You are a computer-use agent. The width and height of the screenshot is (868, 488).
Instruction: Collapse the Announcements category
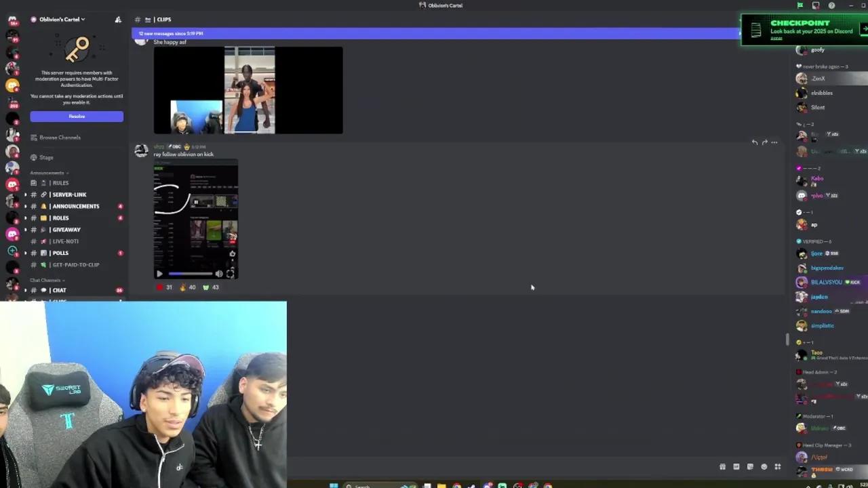click(x=47, y=172)
